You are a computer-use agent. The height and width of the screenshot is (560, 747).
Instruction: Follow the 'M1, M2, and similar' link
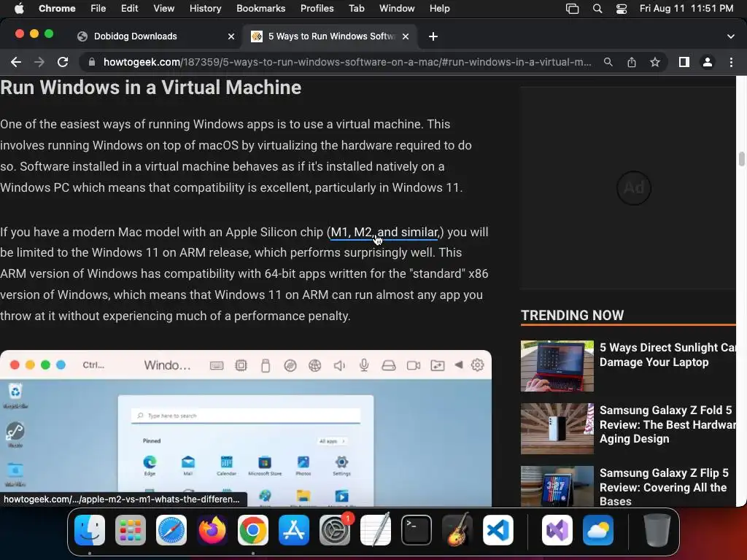pyautogui.click(x=384, y=233)
